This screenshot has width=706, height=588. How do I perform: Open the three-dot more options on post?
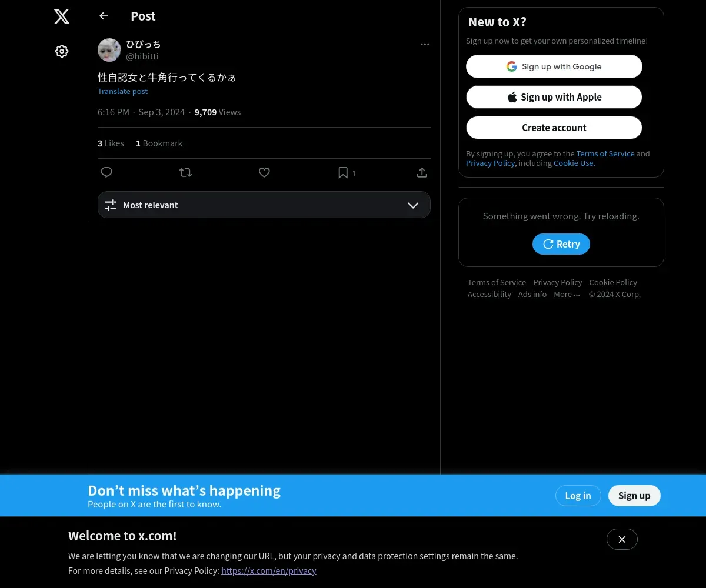425,45
